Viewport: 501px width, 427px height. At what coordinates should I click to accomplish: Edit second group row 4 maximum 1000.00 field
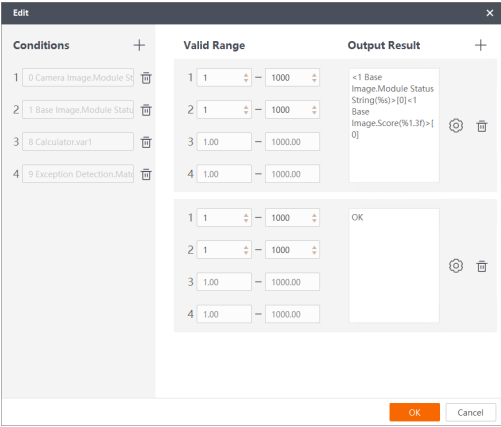click(292, 314)
